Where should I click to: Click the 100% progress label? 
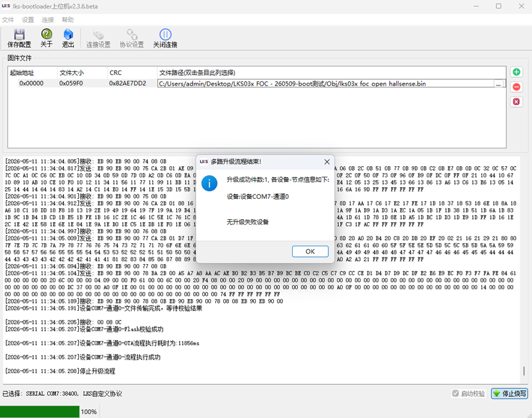pos(89,412)
